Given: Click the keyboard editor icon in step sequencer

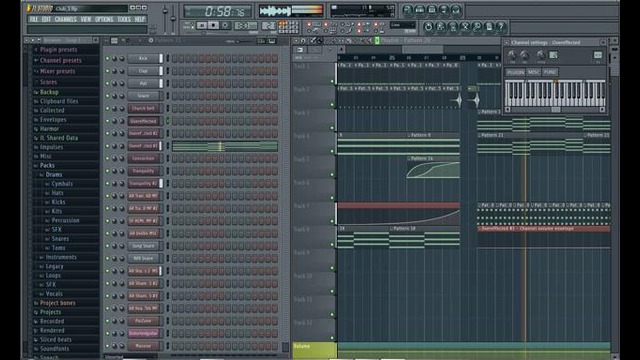Looking at the screenshot, I should [272, 41].
